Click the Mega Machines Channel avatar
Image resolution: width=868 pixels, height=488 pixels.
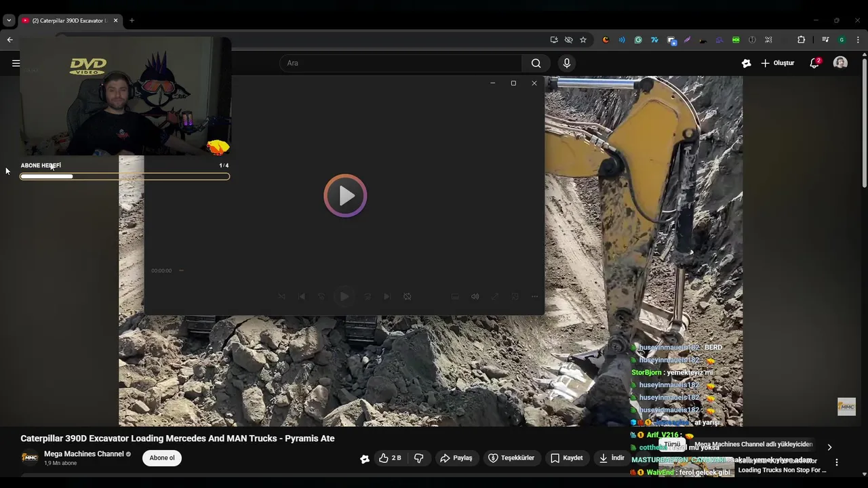[30, 458]
